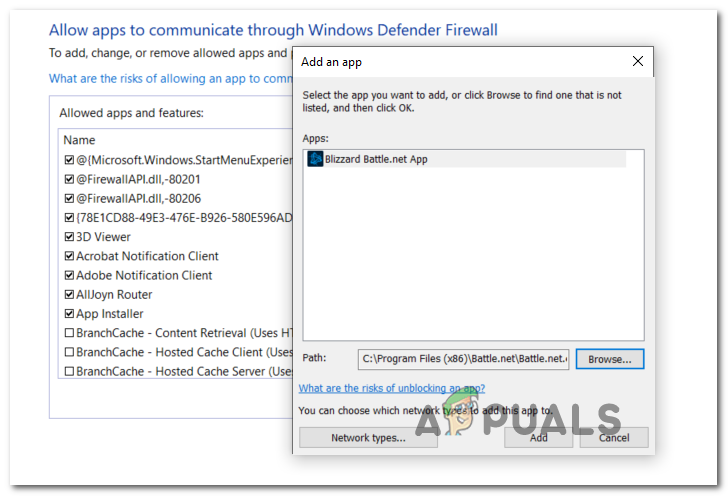728x496 pixels.
Task: Enable BranchCache - Content Retrieval checkbox
Action: [69, 333]
